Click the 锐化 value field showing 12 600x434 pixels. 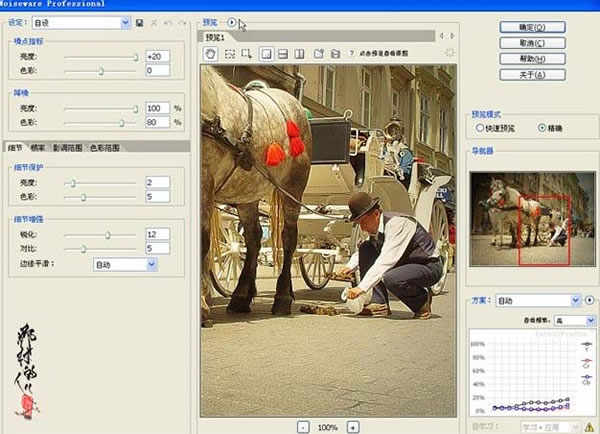[158, 234]
